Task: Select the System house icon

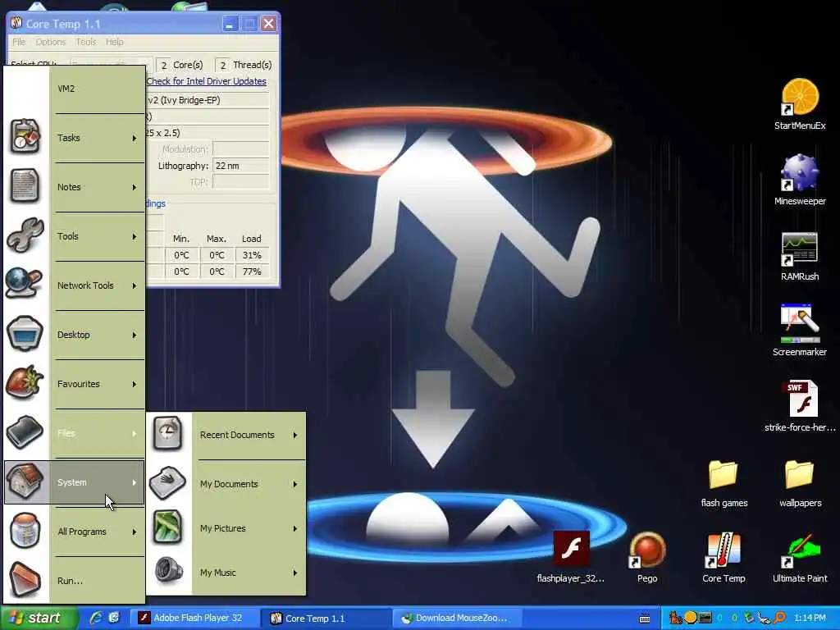Action: 25,481
